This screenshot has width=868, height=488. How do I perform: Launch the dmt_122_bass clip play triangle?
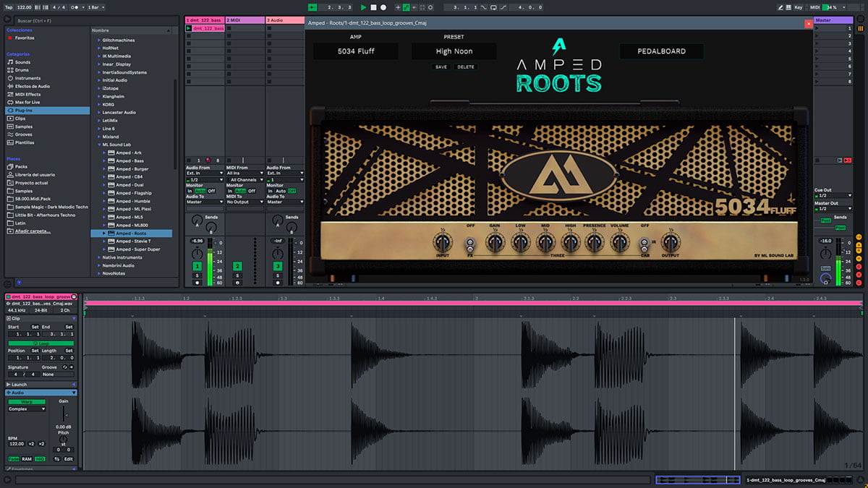189,28
